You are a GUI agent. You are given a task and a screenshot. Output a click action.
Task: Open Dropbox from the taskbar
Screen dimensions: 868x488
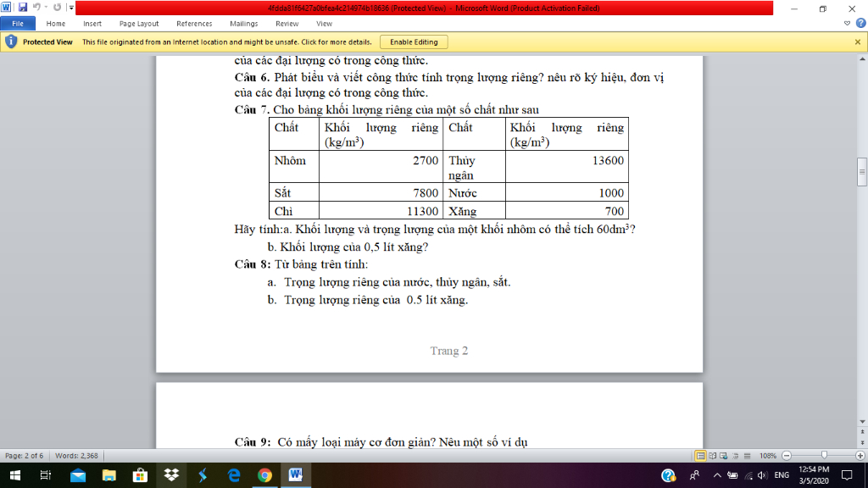pyautogui.click(x=171, y=475)
